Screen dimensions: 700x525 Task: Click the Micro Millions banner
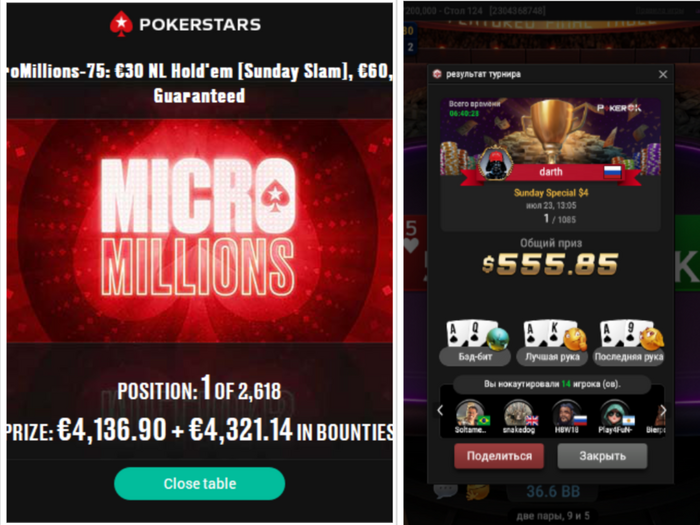[x=200, y=231]
